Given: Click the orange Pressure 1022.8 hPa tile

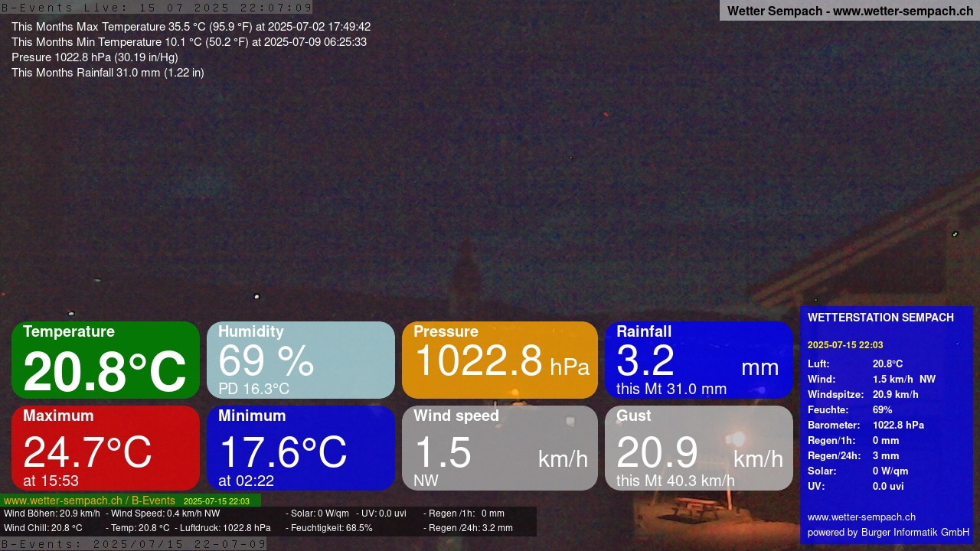Looking at the screenshot, I should 500,360.
